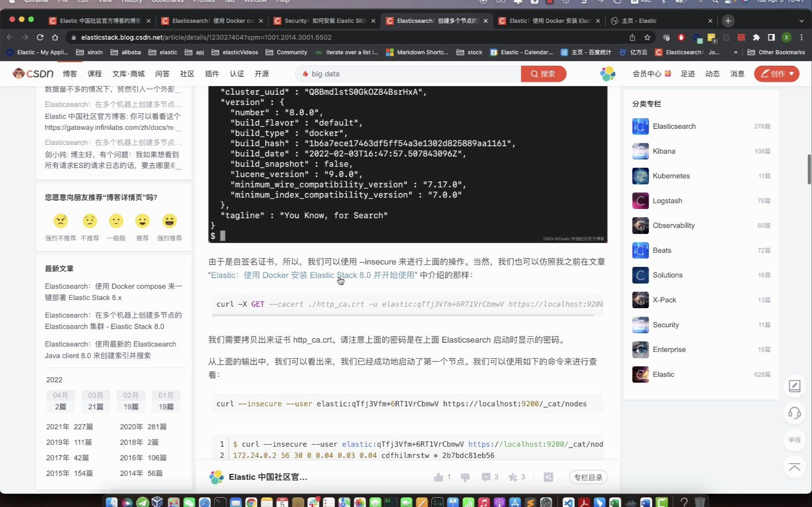The image size is (812, 507).
Task: Select the 不推荐 rating face
Action: pyautogui.click(x=89, y=221)
